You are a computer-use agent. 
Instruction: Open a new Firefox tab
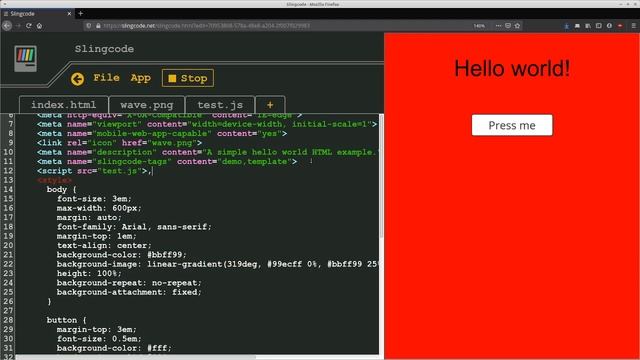point(80,13)
